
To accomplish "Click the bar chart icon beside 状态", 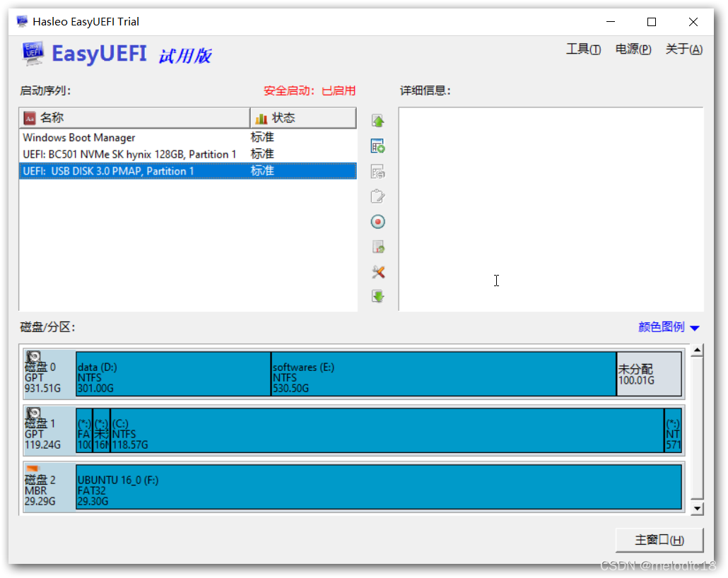I will point(261,117).
